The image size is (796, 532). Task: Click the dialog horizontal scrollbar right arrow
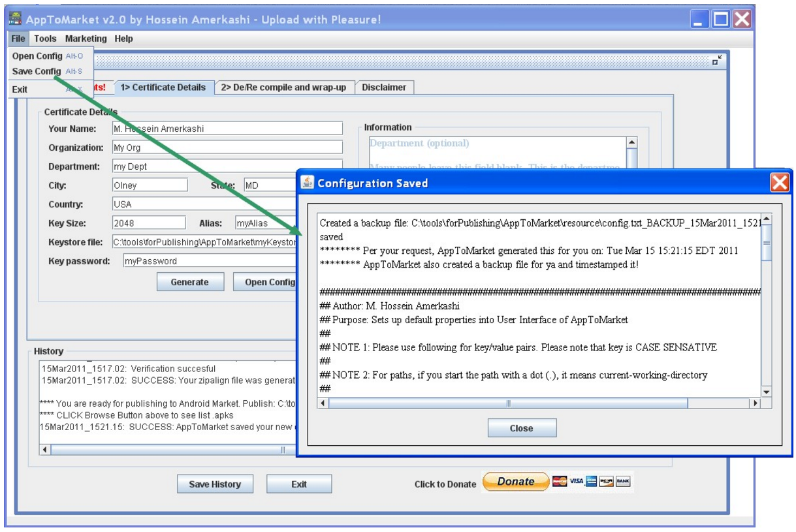click(x=756, y=403)
